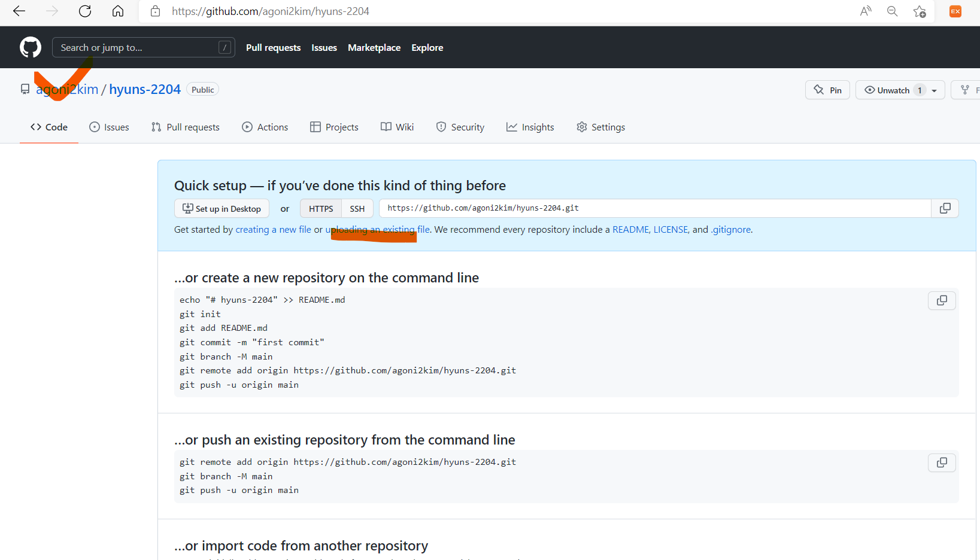The height and width of the screenshot is (560, 980).
Task: Open the Wiki tab
Action: 398,127
